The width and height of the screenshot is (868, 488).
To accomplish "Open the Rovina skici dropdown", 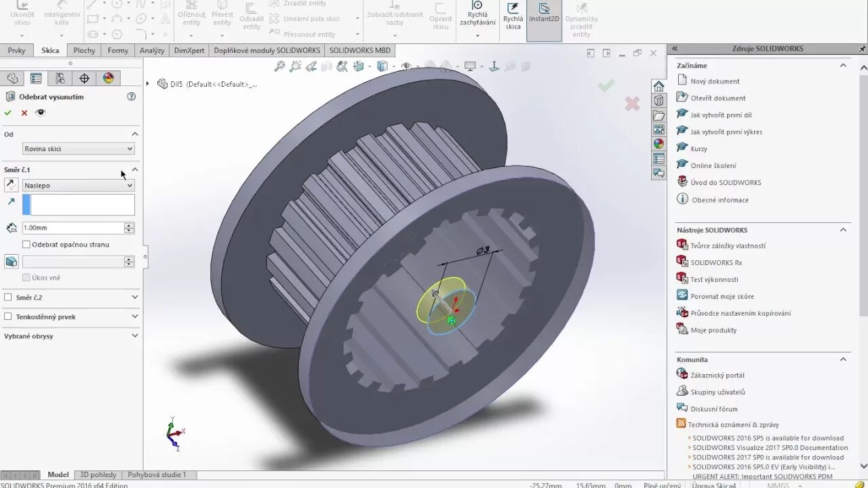I will [x=79, y=148].
